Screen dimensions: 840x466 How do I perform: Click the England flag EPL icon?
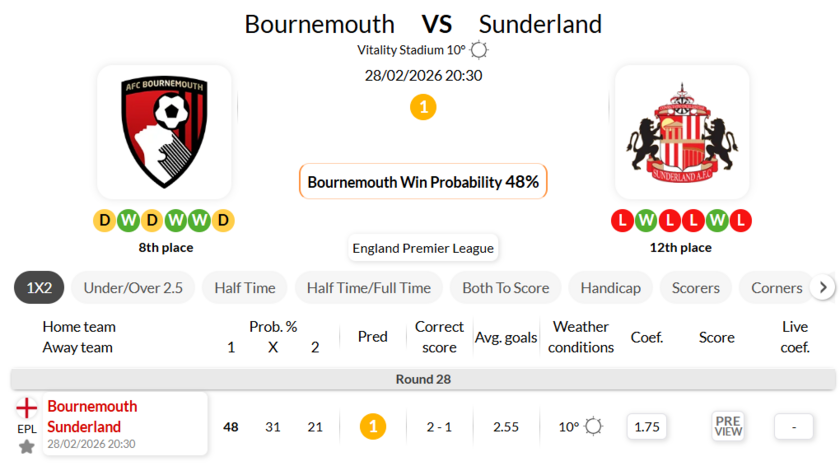(x=27, y=408)
